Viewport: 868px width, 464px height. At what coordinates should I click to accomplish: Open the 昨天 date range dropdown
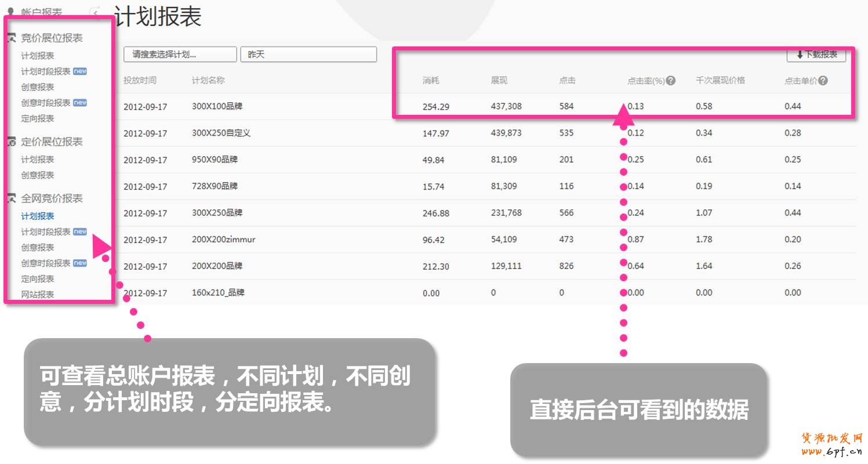308,55
